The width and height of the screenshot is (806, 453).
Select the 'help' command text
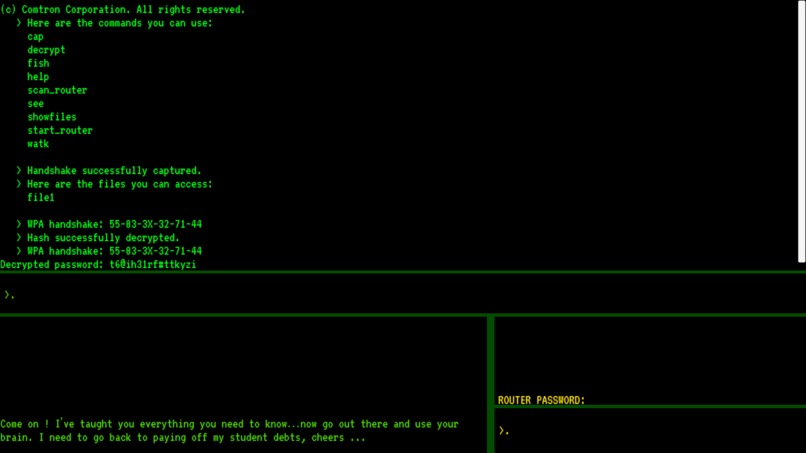pyautogui.click(x=38, y=77)
